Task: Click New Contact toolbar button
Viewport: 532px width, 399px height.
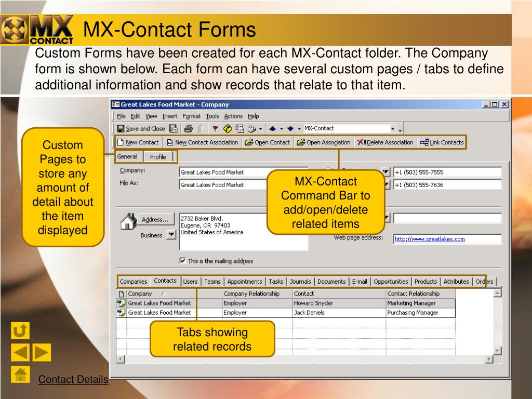Action: (138, 142)
